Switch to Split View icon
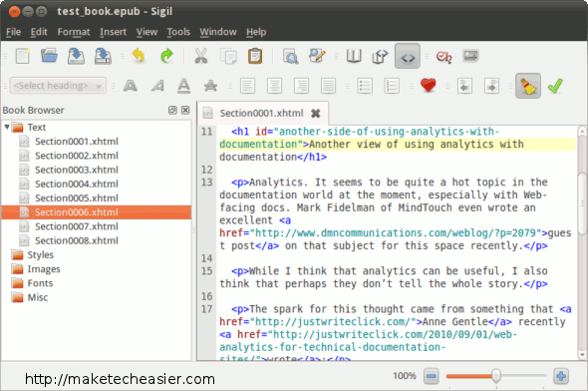The height and width of the screenshot is (391, 588). 380,56
